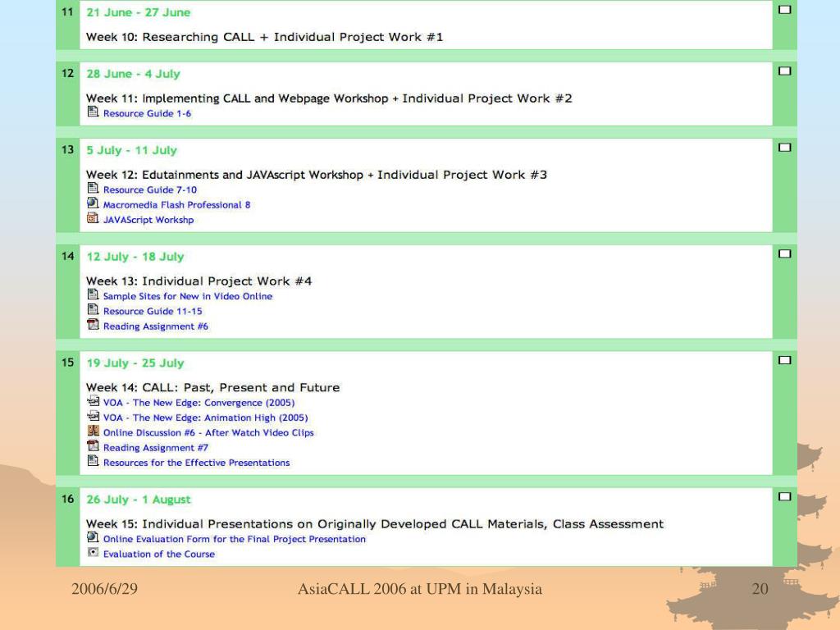This screenshot has width=840, height=630.
Task: Click the PDF icon for Reading Assignment #6
Action: (94, 325)
